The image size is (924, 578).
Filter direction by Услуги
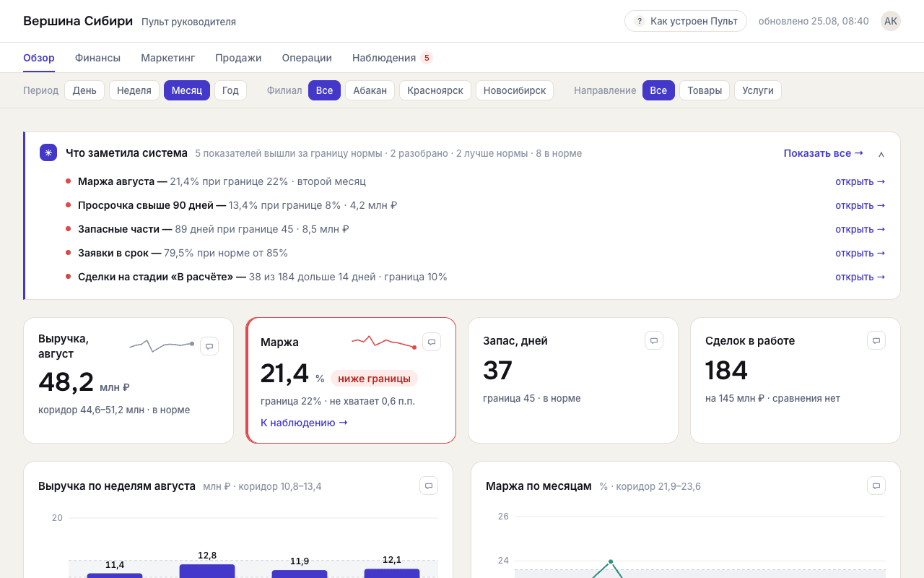[758, 90]
